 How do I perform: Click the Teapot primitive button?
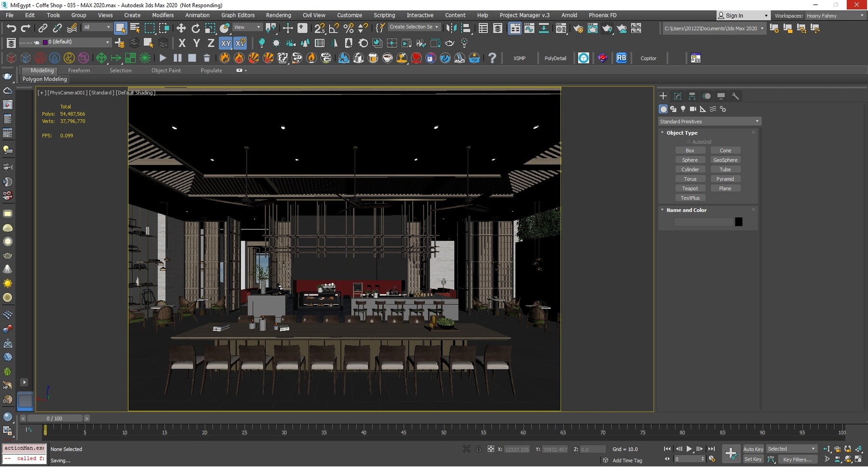point(691,188)
